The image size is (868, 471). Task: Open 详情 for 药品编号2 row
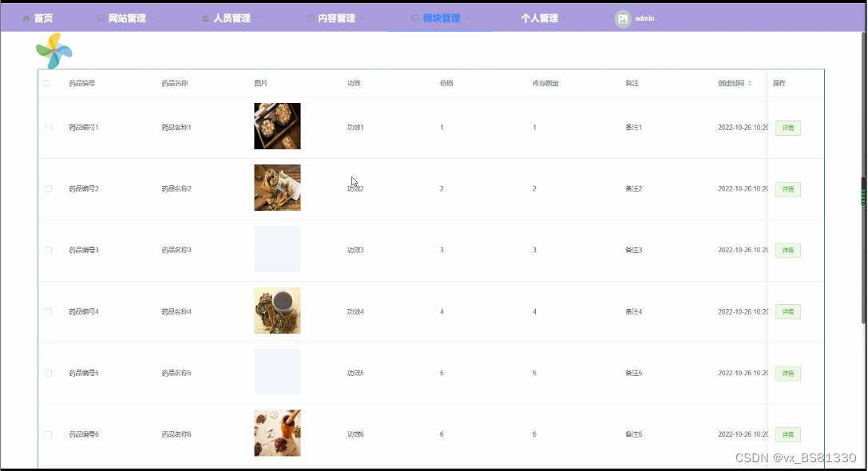tap(787, 189)
